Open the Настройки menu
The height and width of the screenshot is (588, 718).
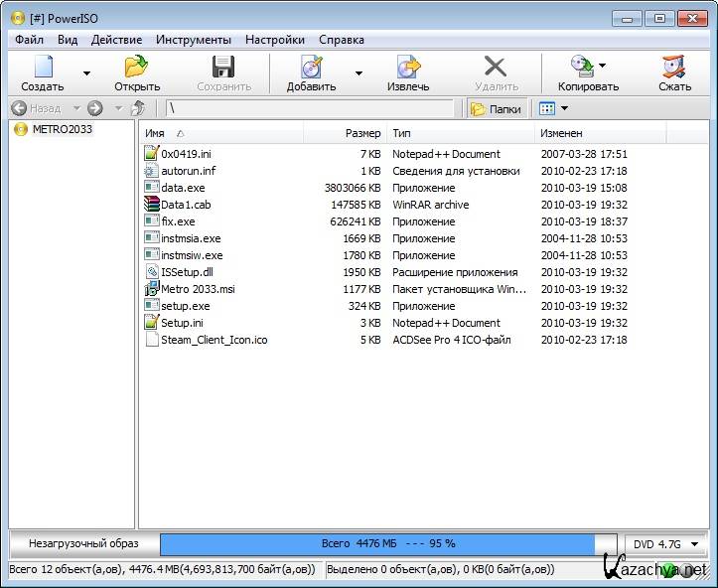coord(275,40)
